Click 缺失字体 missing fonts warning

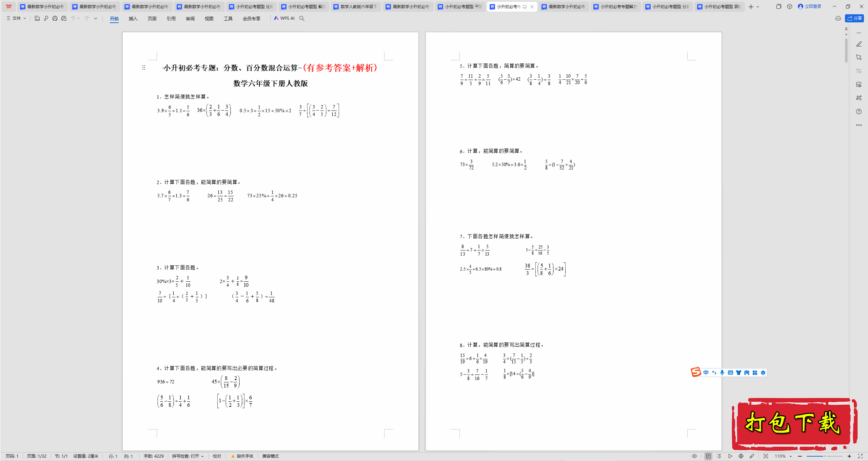pos(242,456)
